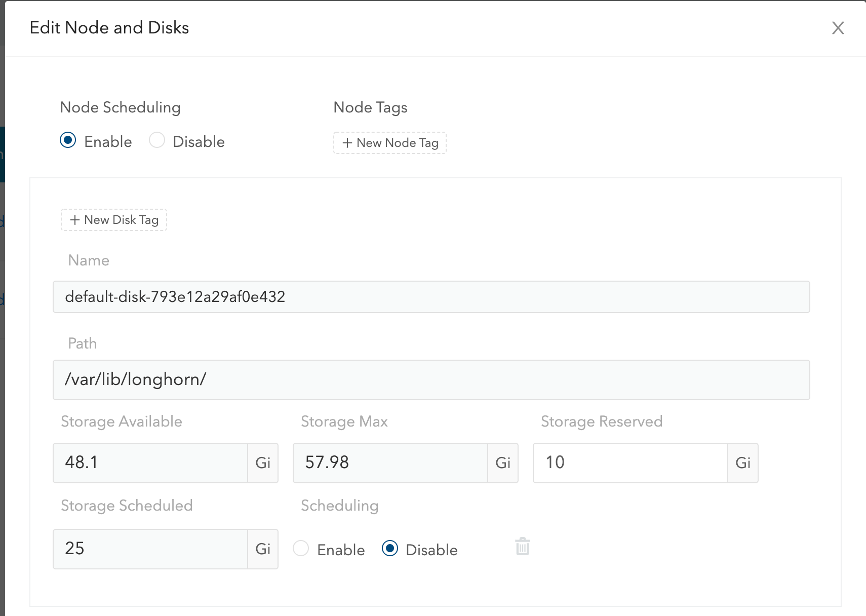Enable node scheduling
866x616 pixels.
(x=68, y=141)
